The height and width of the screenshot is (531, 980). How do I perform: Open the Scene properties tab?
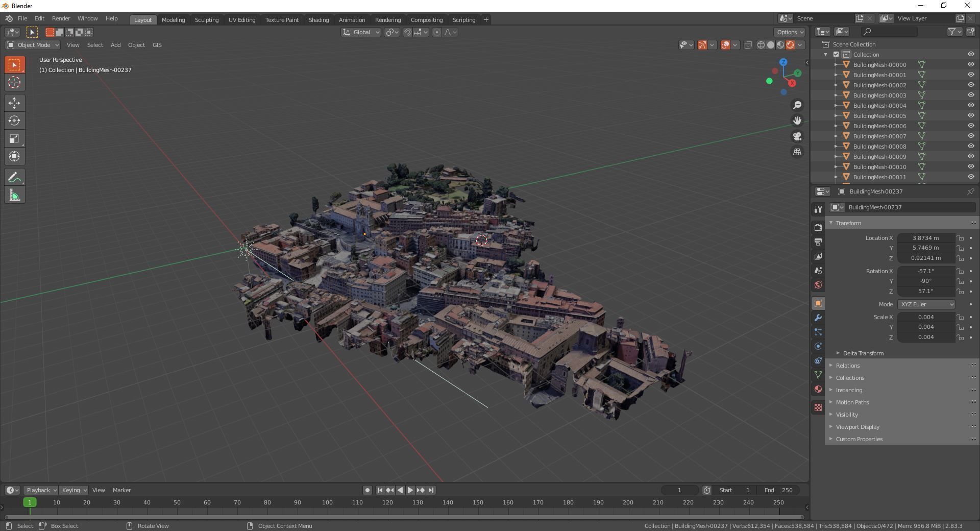pyautogui.click(x=818, y=271)
